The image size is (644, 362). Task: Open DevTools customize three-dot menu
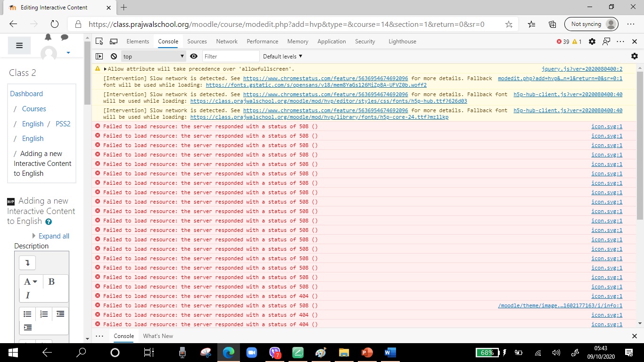[620, 41]
